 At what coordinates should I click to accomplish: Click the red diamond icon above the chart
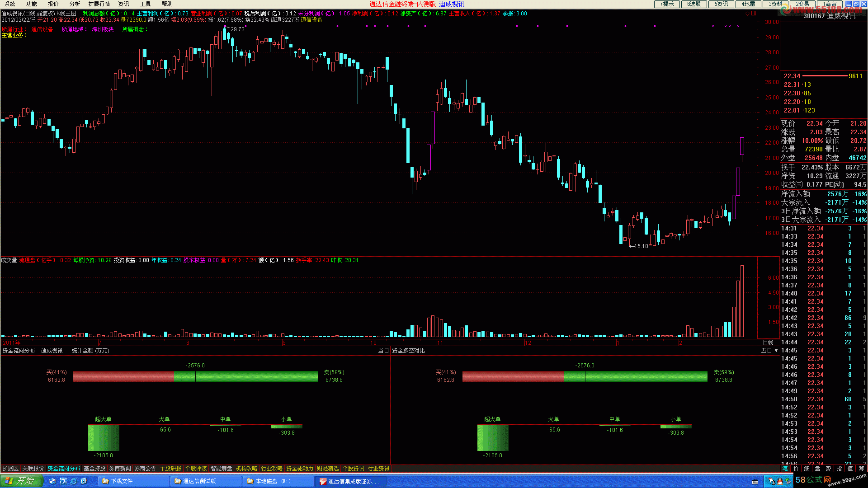pos(747,14)
